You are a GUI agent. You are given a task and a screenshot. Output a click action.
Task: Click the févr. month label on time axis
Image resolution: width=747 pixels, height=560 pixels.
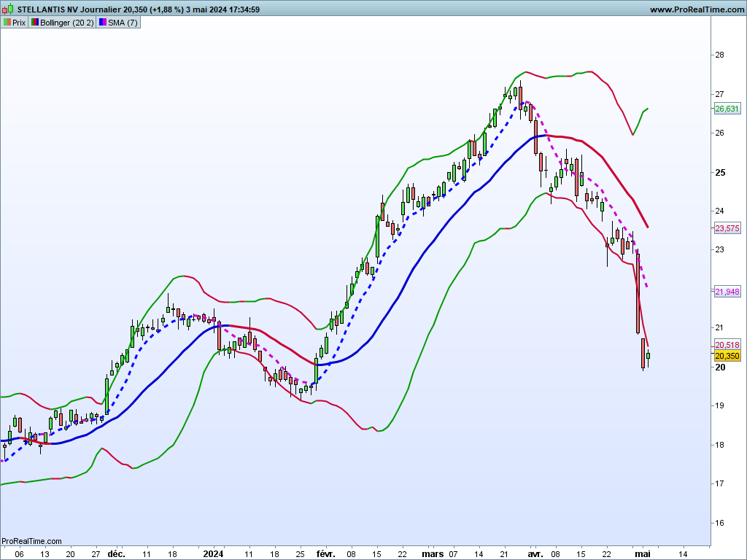point(326,554)
